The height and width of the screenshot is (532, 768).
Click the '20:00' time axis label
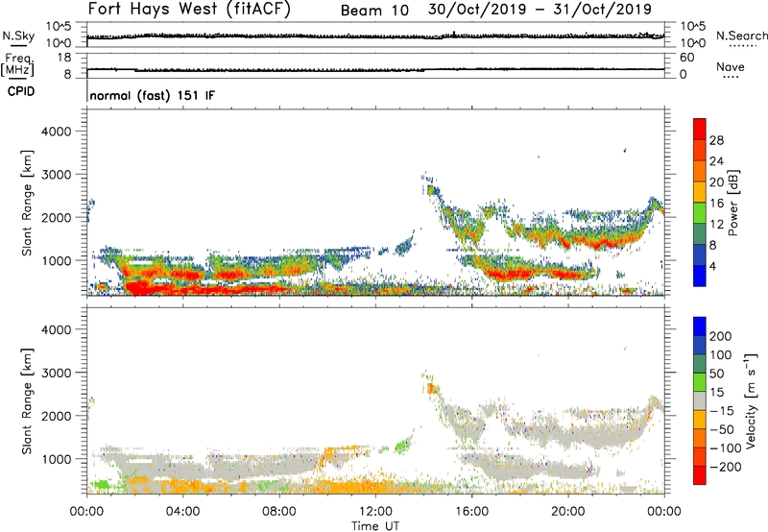(x=568, y=512)
